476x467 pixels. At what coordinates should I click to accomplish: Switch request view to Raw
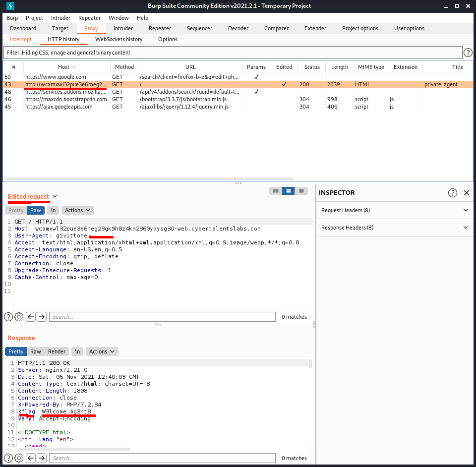36,210
